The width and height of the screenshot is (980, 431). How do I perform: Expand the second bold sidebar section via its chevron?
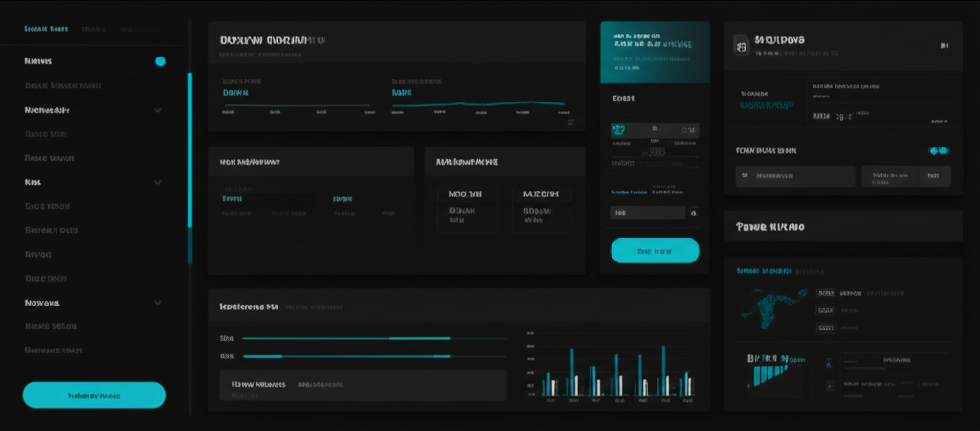[158, 110]
